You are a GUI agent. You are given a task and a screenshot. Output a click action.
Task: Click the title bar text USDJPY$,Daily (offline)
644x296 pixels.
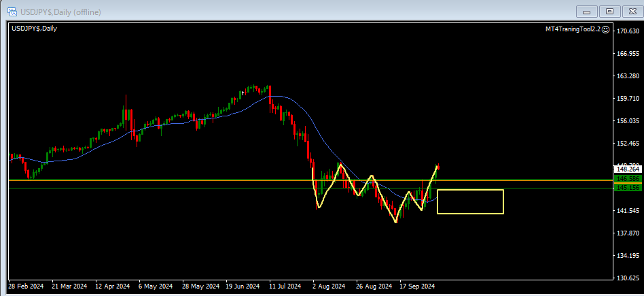(x=58, y=11)
